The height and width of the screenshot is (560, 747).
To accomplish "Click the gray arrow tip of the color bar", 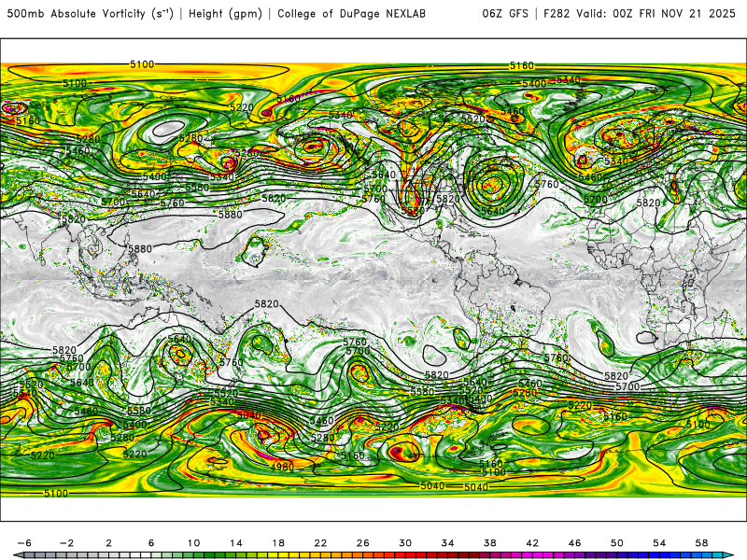I will point(17,555).
